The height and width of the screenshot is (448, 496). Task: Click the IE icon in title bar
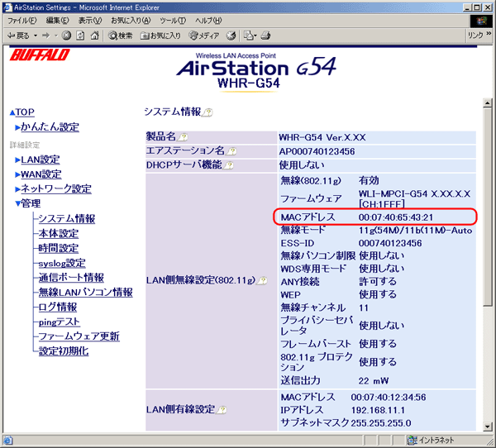[7, 7]
